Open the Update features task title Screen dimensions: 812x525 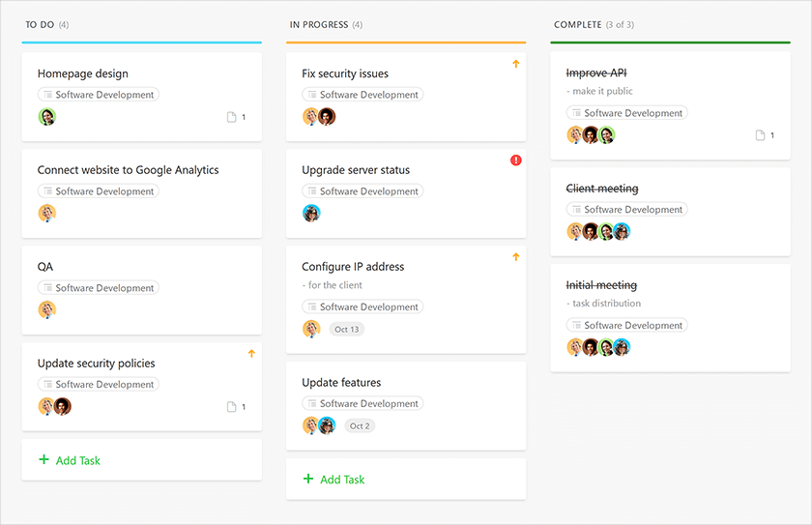click(x=341, y=383)
